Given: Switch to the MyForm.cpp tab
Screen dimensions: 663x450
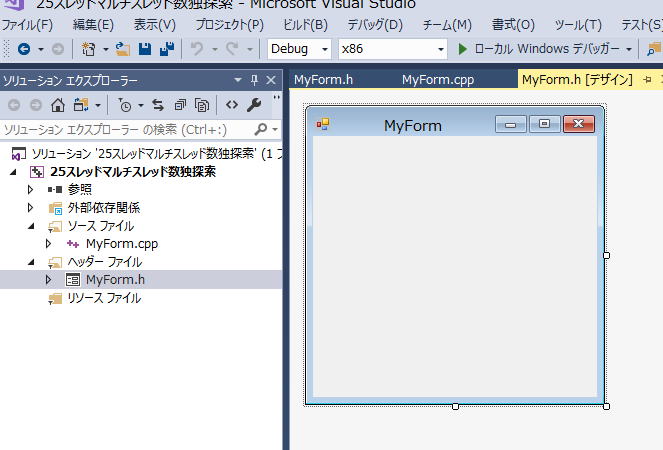Looking at the screenshot, I should click(x=438, y=80).
